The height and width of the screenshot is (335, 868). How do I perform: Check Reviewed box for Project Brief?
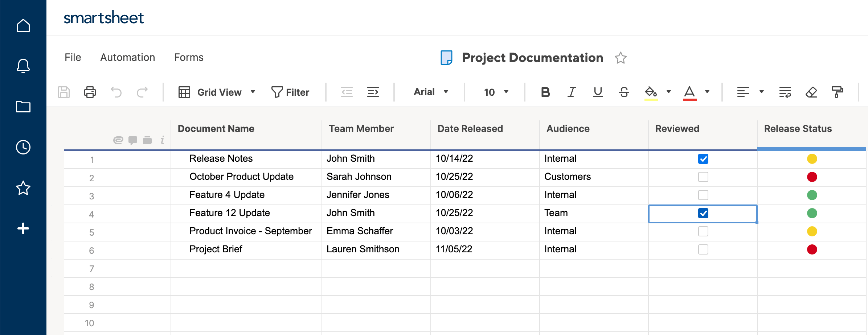[x=703, y=249]
